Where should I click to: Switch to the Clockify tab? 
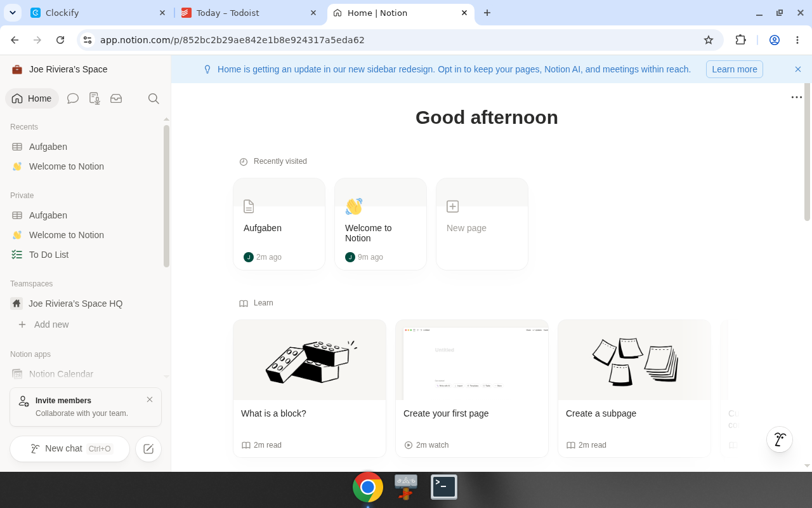coord(98,13)
